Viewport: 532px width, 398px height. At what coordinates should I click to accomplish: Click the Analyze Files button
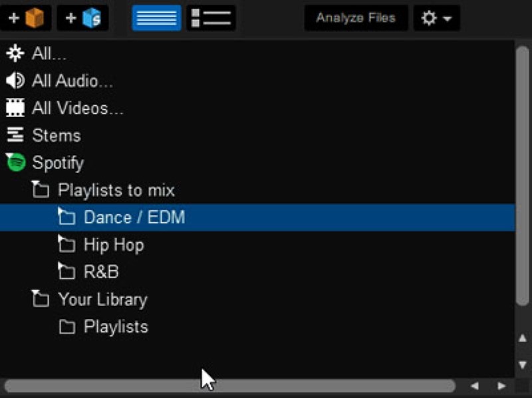click(356, 18)
